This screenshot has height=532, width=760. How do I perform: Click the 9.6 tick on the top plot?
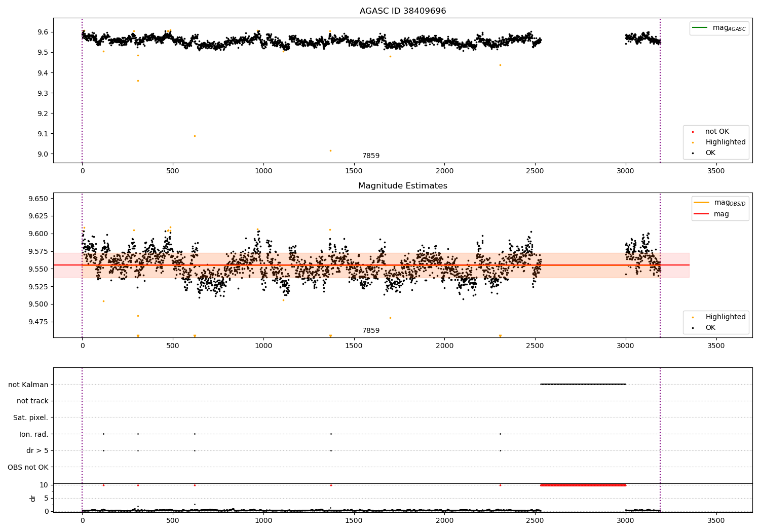pos(42,32)
